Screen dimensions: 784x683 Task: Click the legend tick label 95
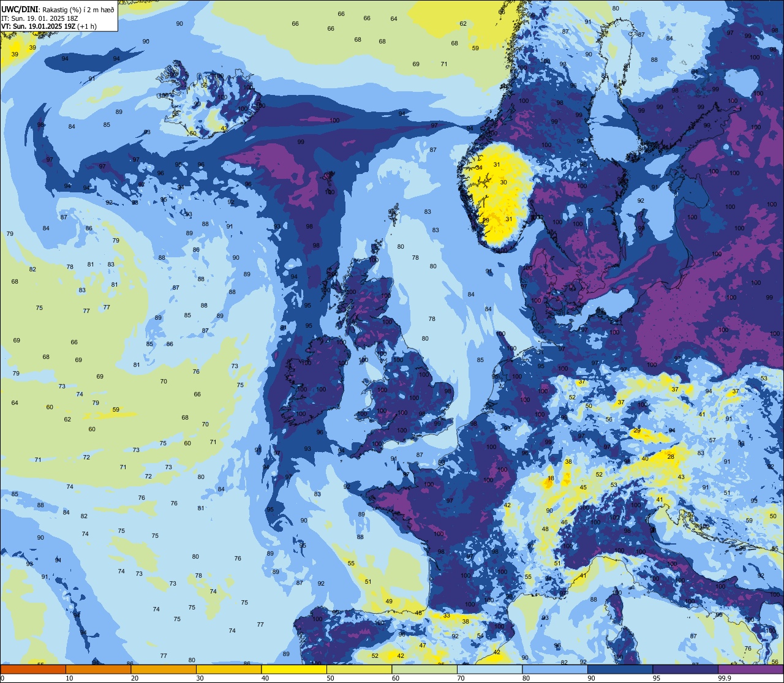pos(657,678)
